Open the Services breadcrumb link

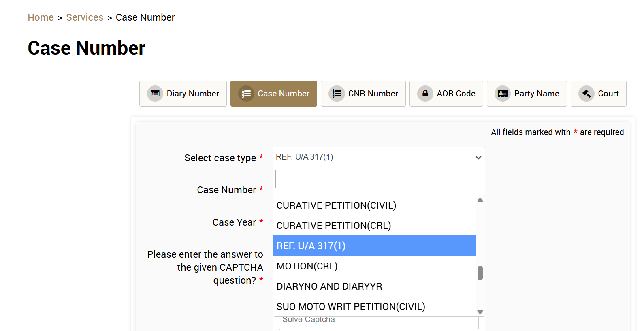(x=85, y=17)
